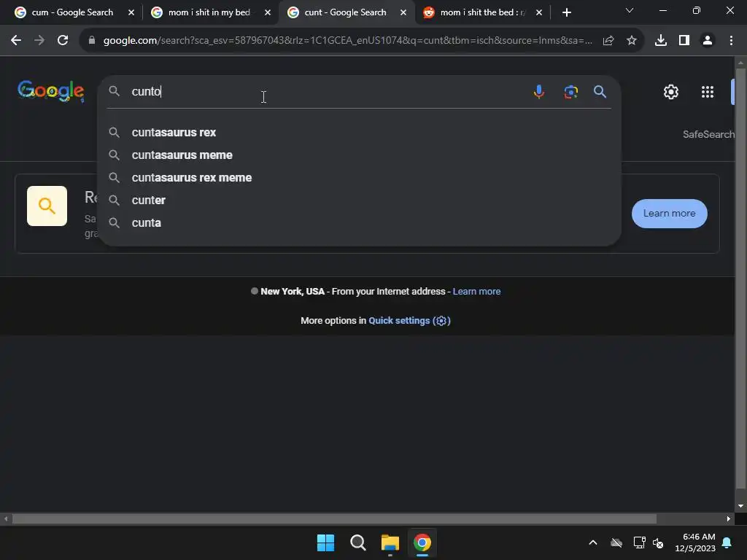Open the Quick settings link

click(x=409, y=321)
